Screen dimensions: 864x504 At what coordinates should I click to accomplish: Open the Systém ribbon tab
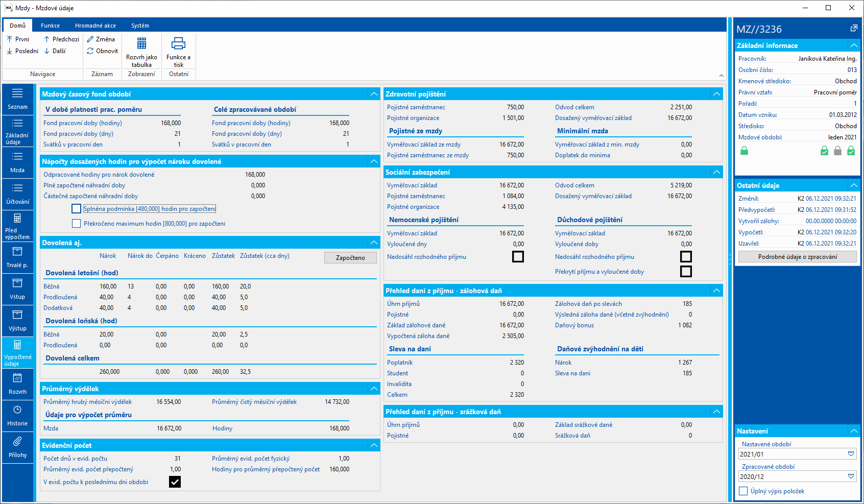pyautogui.click(x=140, y=26)
